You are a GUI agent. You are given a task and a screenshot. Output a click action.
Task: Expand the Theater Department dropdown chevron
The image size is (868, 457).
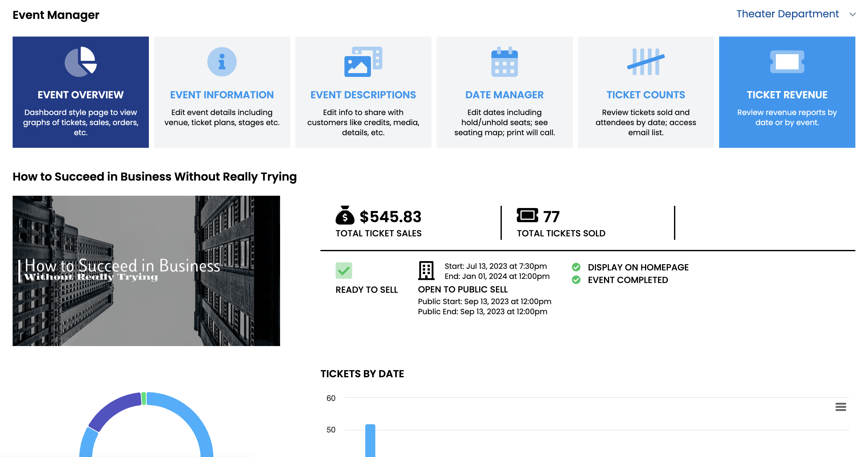click(x=853, y=14)
